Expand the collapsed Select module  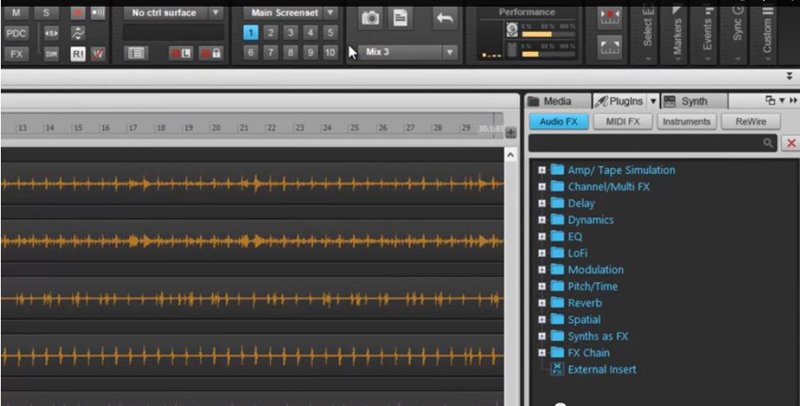coord(647,34)
